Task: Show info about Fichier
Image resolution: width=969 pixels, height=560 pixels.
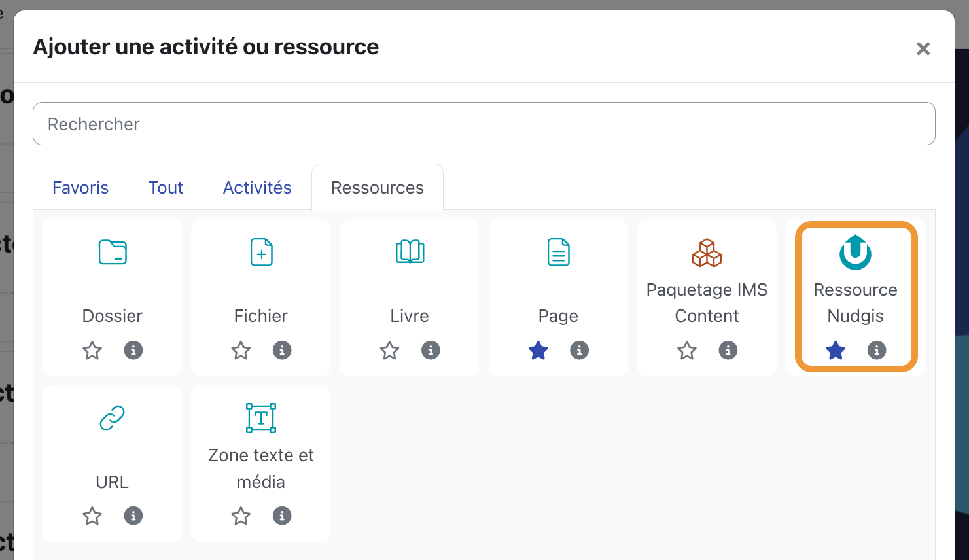Action: click(282, 350)
